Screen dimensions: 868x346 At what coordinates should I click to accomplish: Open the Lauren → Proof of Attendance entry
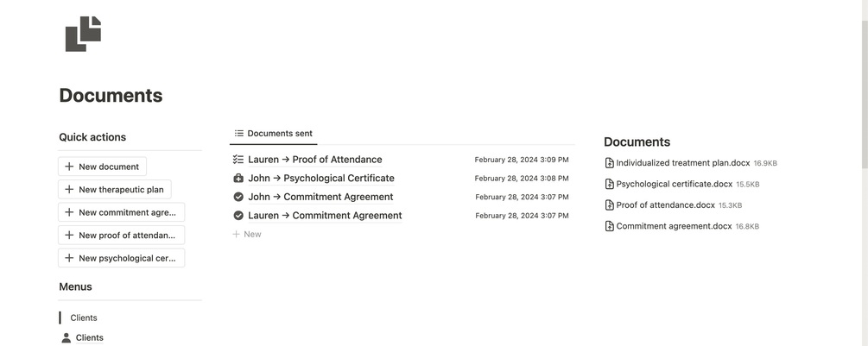pos(315,160)
